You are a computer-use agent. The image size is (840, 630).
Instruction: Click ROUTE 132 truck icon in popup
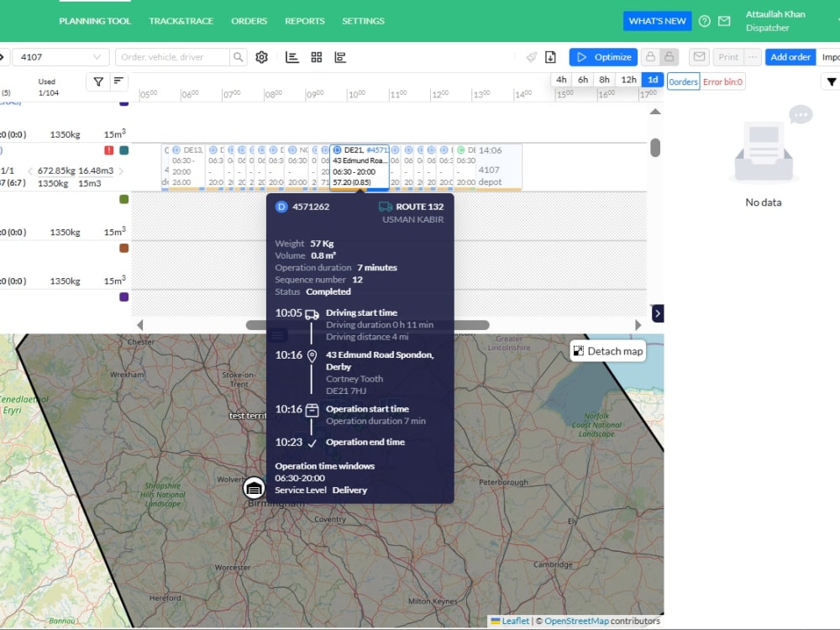[386, 207]
